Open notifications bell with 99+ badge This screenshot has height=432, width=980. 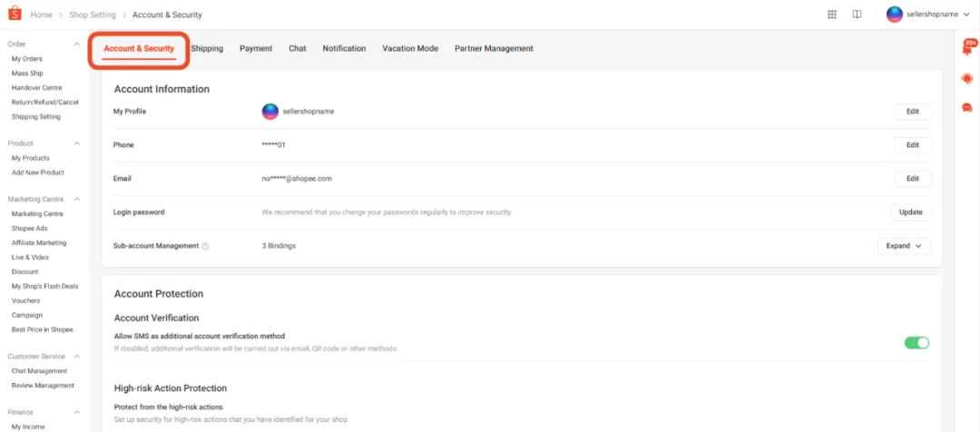point(966,48)
